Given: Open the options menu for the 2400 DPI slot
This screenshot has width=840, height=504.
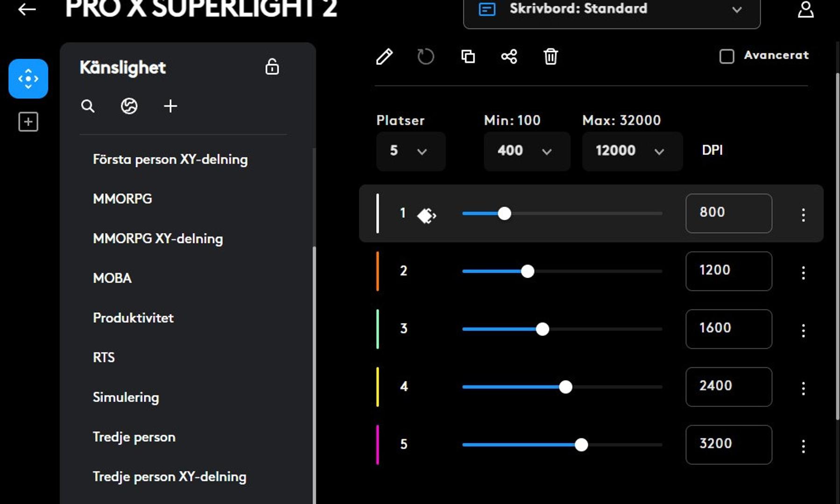Looking at the screenshot, I should [803, 388].
